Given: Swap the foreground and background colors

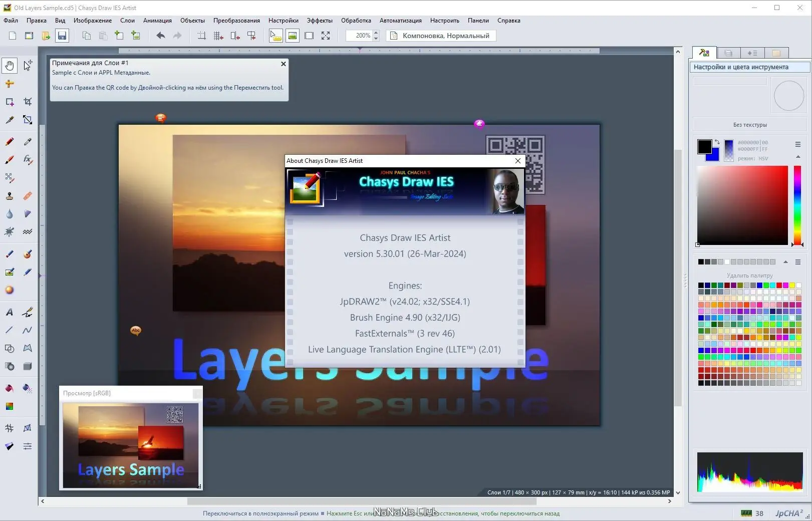Looking at the screenshot, I should (717, 142).
